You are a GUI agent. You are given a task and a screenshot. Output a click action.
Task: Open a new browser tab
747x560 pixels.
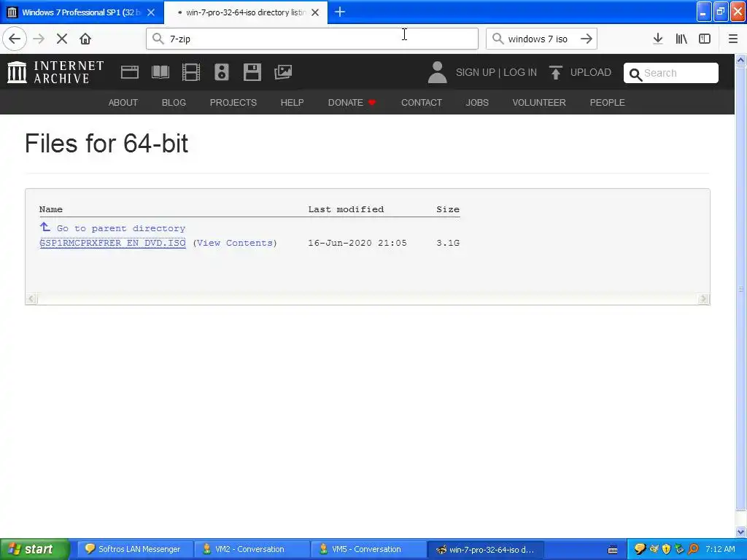pos(340,12)
